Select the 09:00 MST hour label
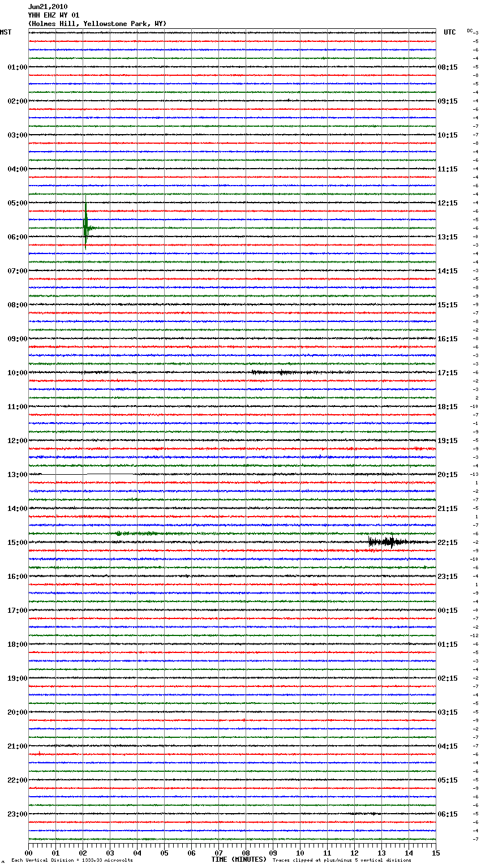 18,339
